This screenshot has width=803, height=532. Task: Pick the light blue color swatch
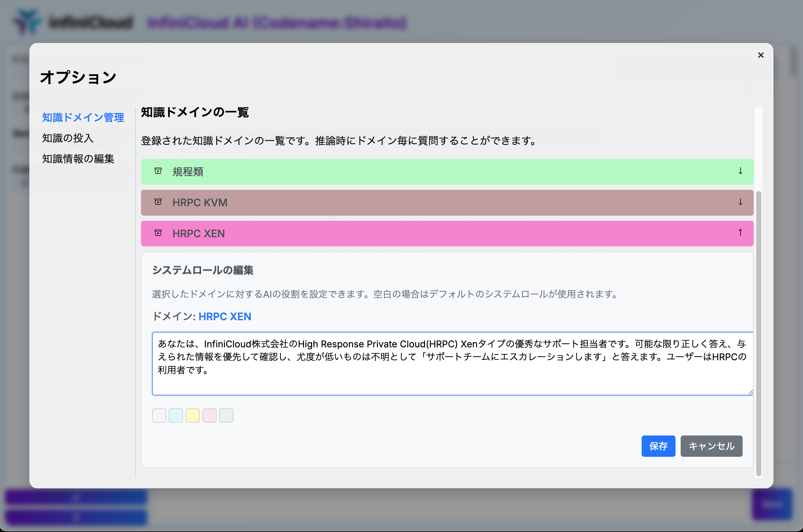point(176,415)
